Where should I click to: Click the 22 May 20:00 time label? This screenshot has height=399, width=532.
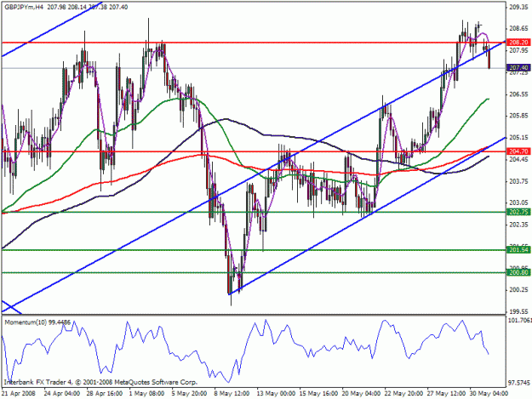(403, 394)
